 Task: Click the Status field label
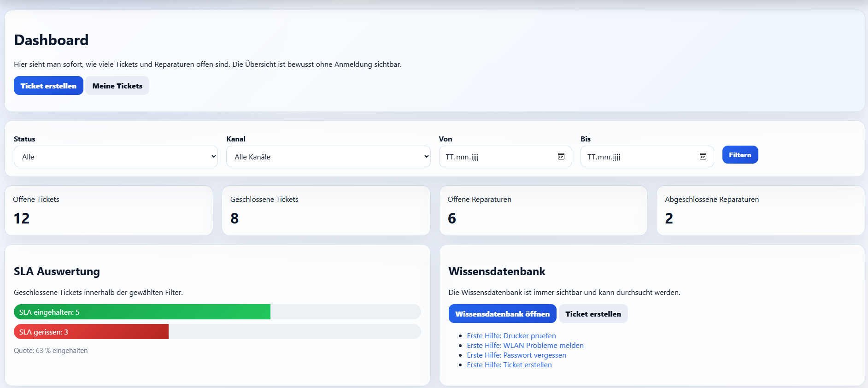pos(24,139)
